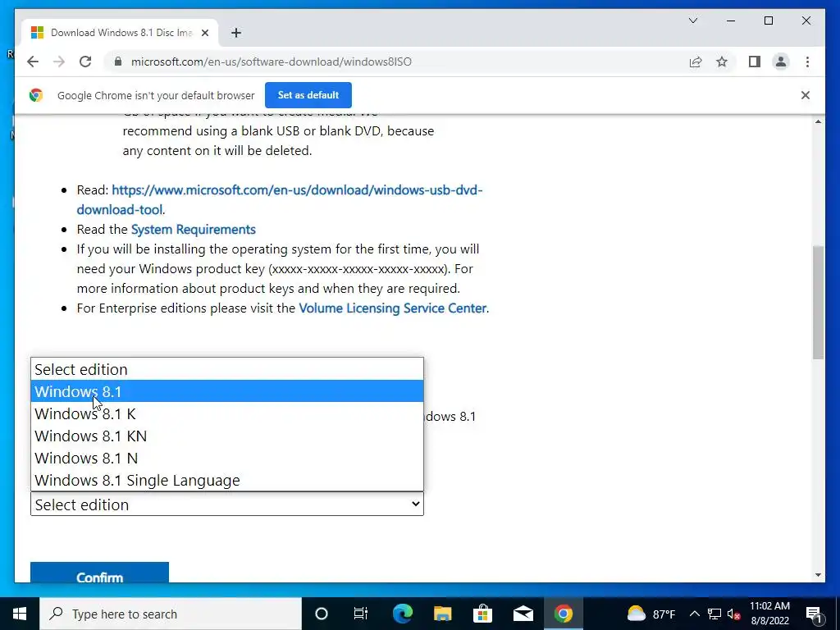Dismiss the default browser notification bar
The width and height of the screenshot is (840, 630).
806,95
